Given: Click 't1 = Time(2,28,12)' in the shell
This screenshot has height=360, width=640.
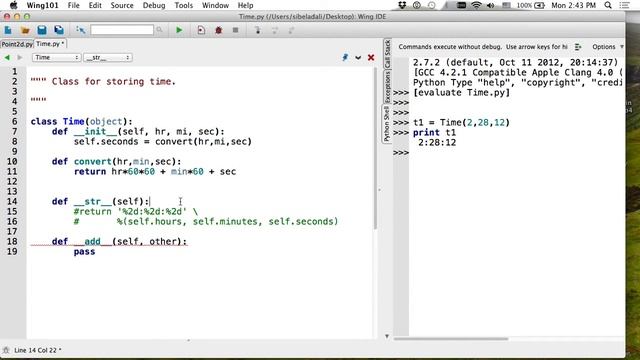Looking at the screenshot, I should tap(462, 122).
